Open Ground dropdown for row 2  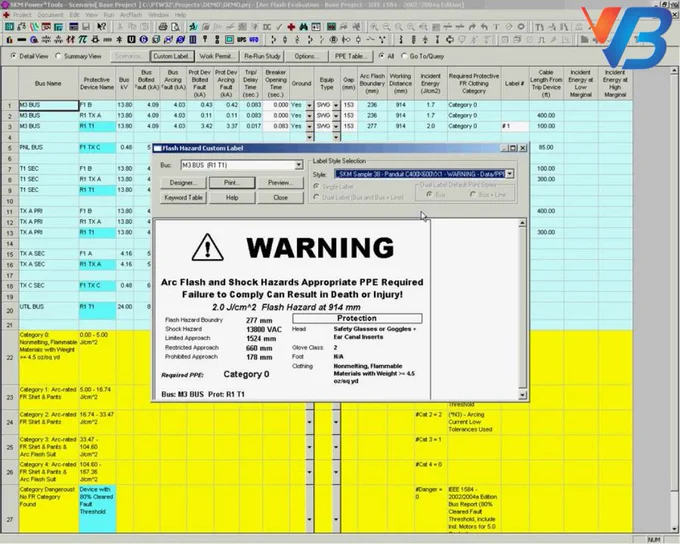pyautogui.click(x=309, y=116)
